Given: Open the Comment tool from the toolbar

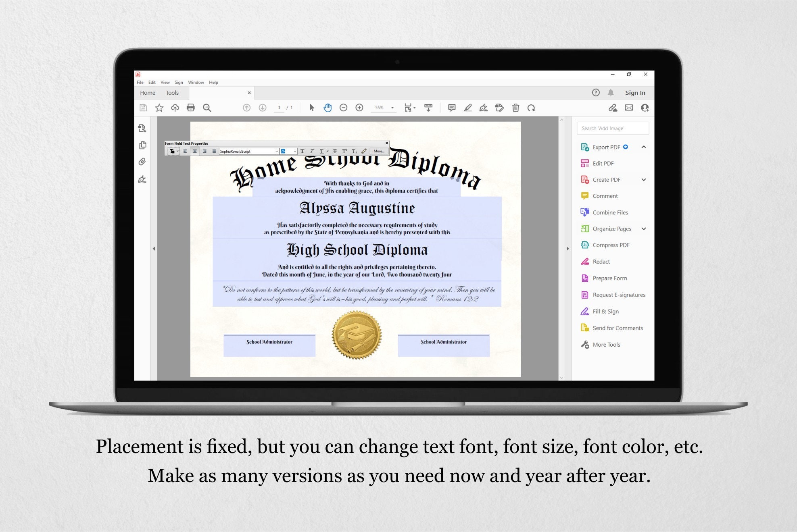Looking at the screenshot, I should (x=452, y=108).
